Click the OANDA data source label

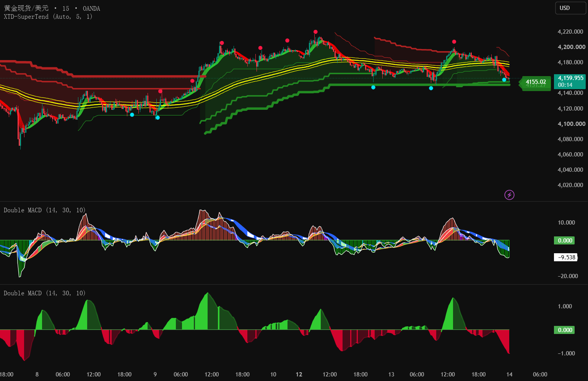(91, 8)
